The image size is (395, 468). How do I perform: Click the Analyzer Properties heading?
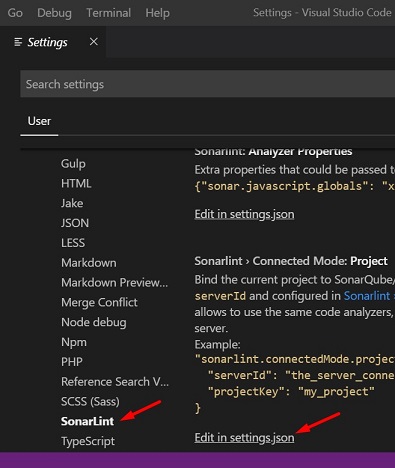[273, 152]
